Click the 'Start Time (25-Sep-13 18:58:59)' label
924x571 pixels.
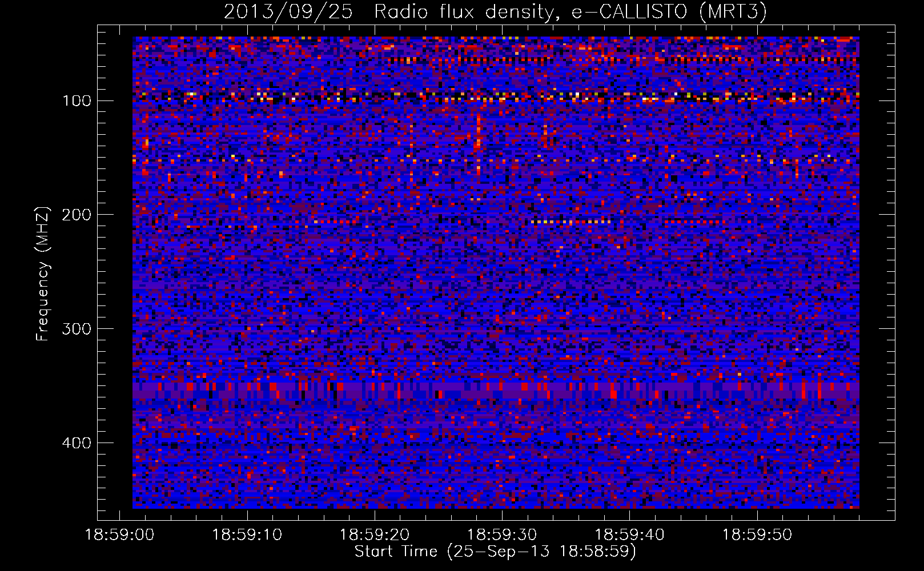pos(495,552)
